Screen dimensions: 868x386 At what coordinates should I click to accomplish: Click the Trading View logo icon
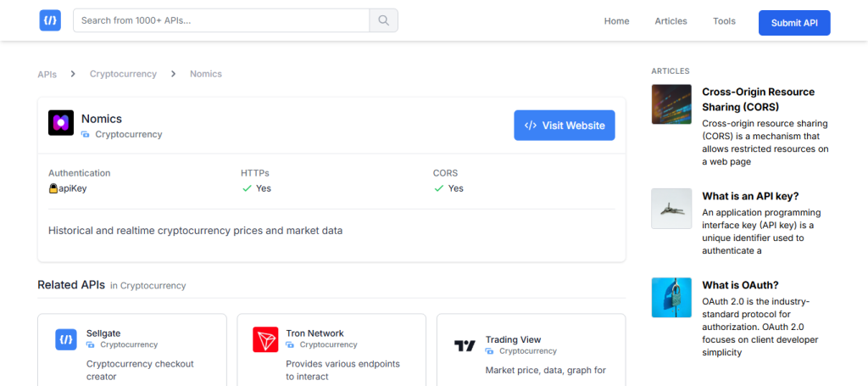click(x=465, y=346)
